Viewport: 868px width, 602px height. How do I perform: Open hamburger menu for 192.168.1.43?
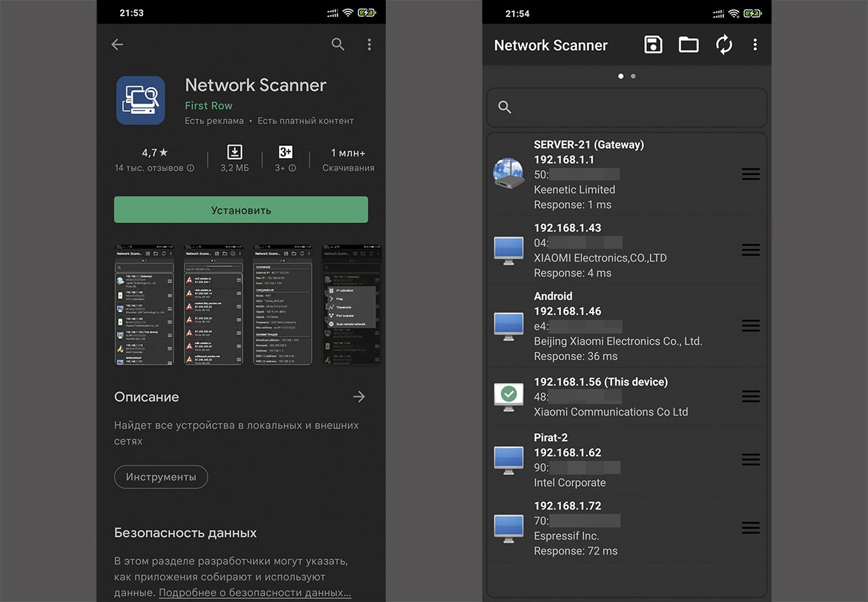tap(751, 250)
